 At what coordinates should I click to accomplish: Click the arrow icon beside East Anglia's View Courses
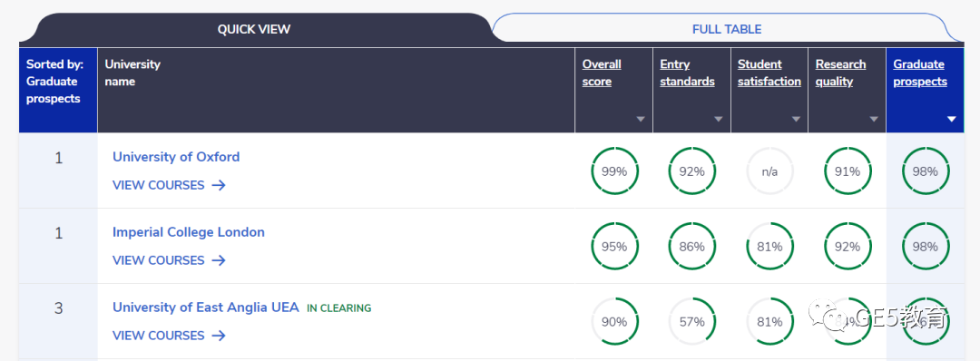218,336
